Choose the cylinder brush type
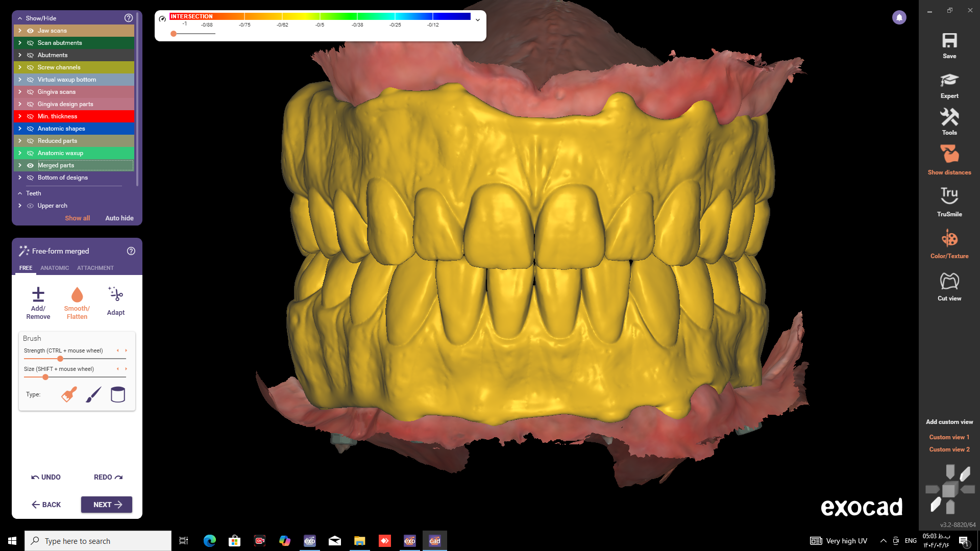 (x=117, y=394)
